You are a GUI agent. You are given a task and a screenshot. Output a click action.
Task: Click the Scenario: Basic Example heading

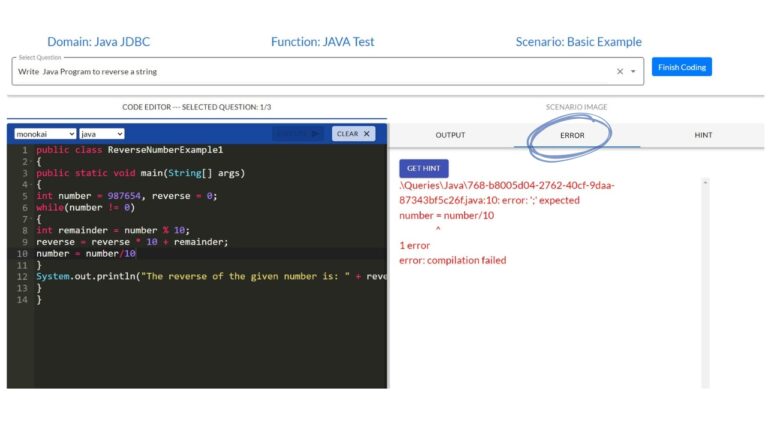pyautogui.click(x=578, y=42)
